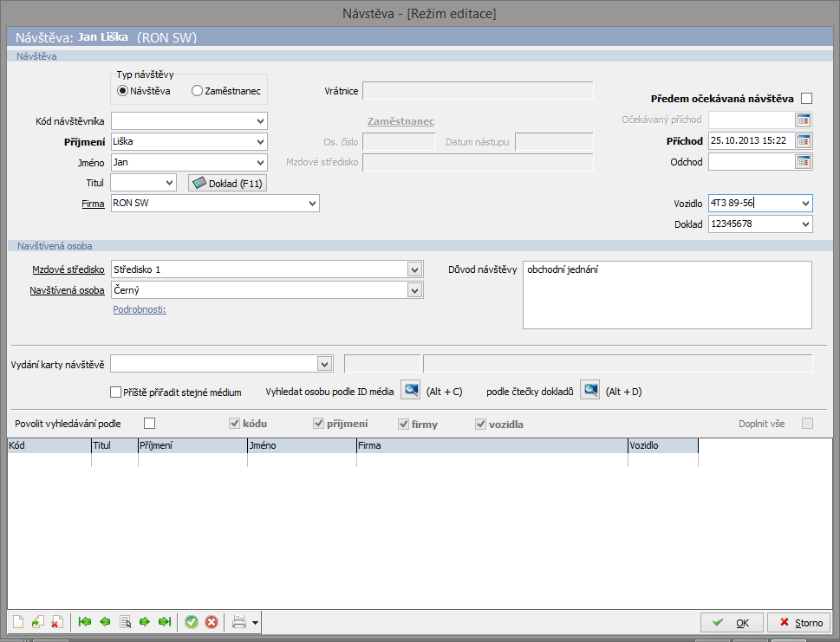
Task: Expand the Firma dropdown arrow
Action: click(312, 204)
